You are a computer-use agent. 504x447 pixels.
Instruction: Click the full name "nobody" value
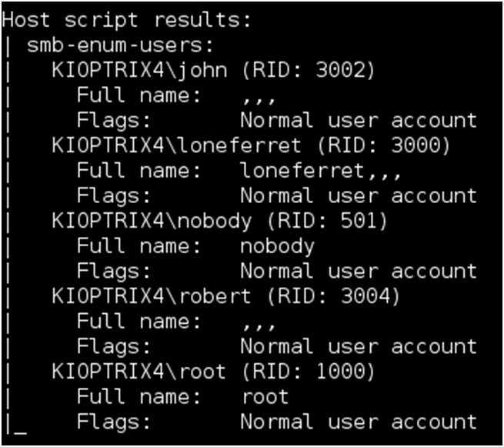[277, 246]
